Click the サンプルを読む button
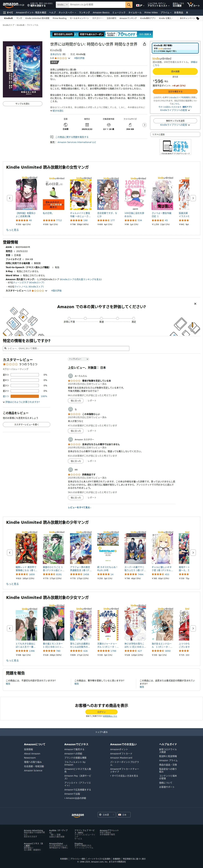The image size is (203, 868). coord(23,104)
